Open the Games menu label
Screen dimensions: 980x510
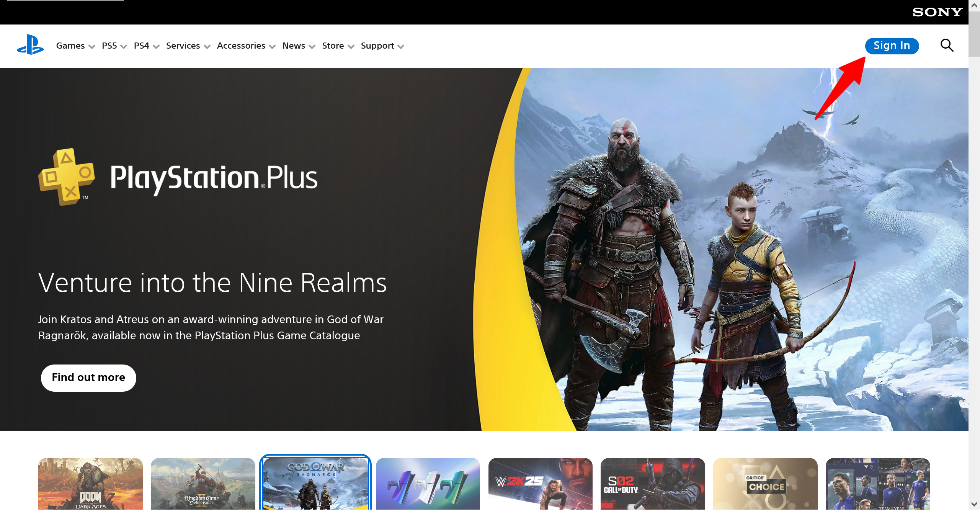pos(70,46)
